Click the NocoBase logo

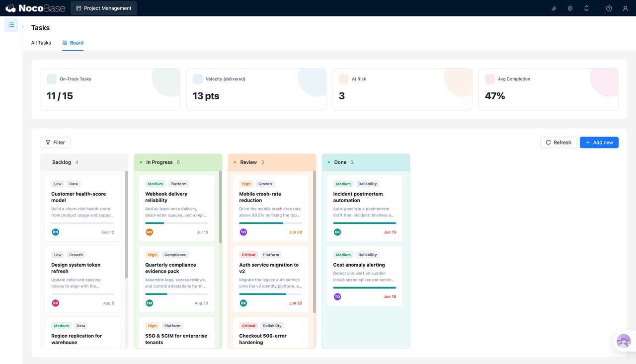click(34, 8)
